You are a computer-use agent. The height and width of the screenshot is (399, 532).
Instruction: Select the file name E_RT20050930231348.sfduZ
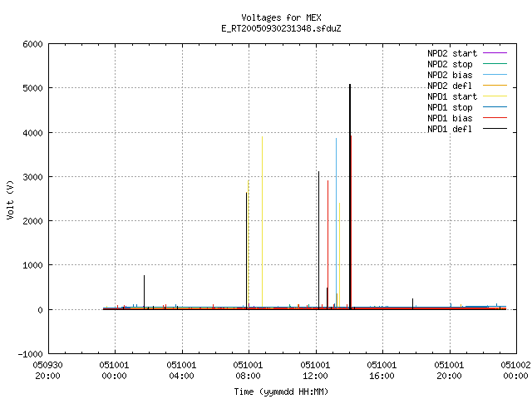click(x=281, y=28)
